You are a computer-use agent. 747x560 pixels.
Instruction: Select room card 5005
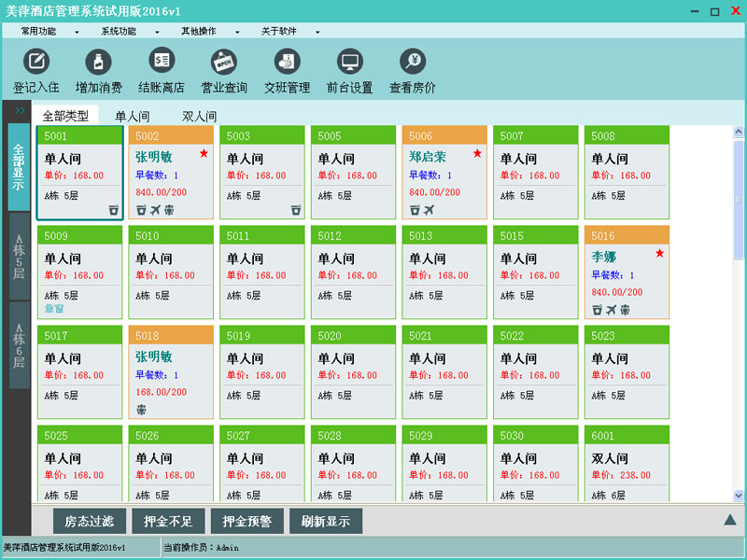354,173
